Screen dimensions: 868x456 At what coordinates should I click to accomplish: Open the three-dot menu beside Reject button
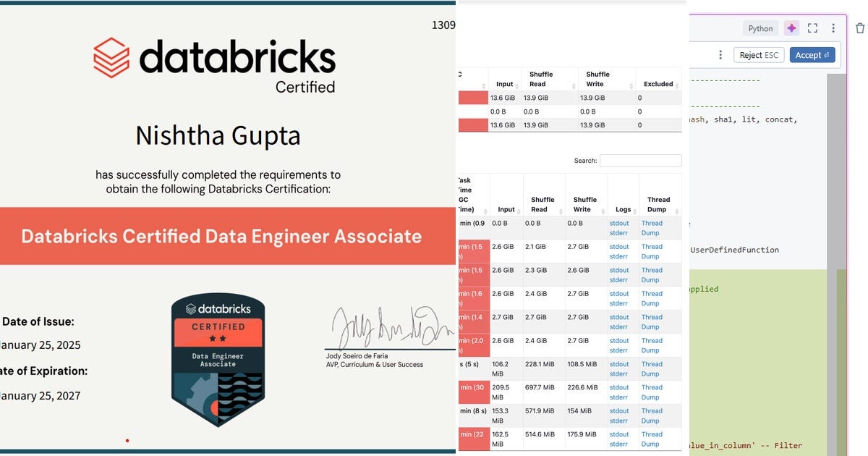(x=720, y=54)
